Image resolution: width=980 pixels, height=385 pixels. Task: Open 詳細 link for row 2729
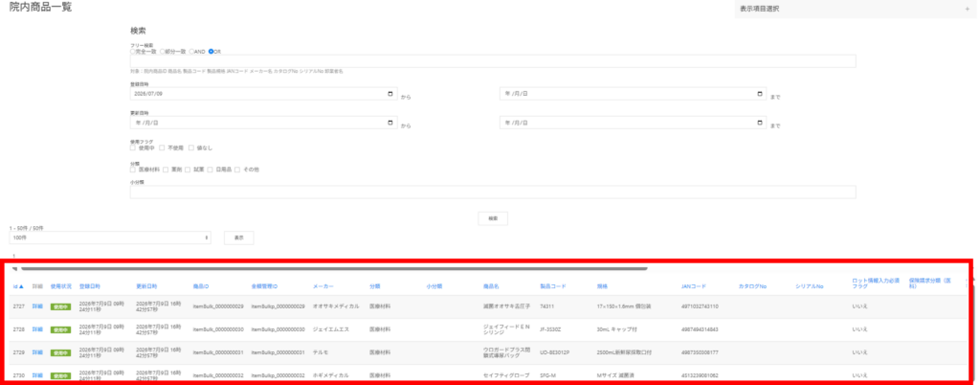tap(37, 352)
